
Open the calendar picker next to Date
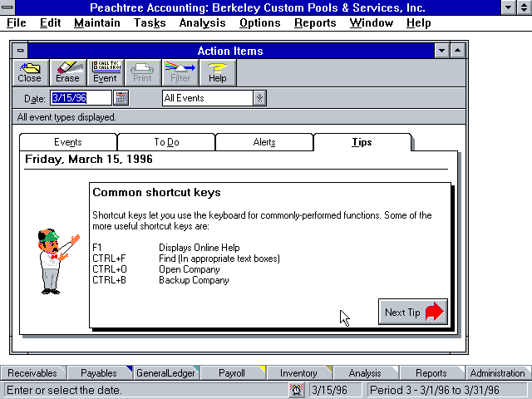tap(121, 98)
